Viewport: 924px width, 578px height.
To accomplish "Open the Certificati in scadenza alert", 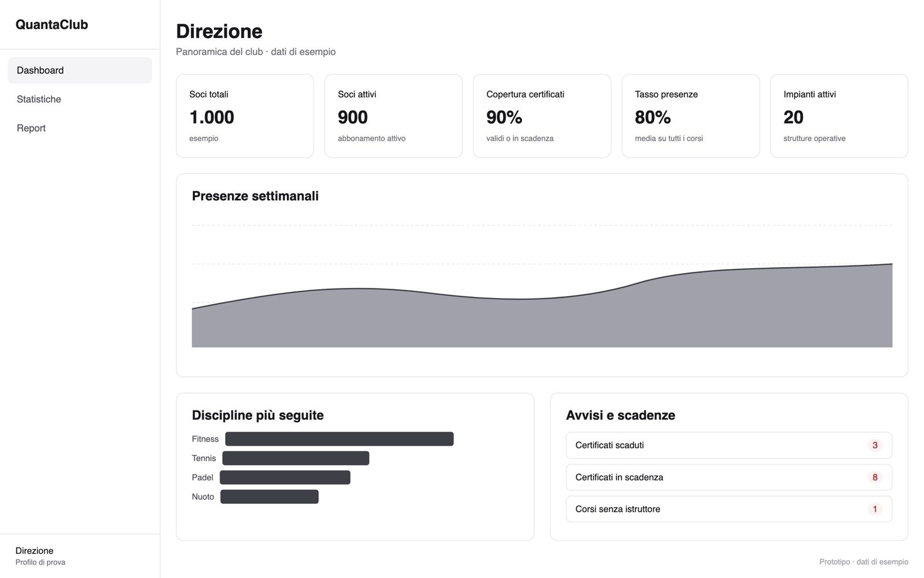I will 729,477.
